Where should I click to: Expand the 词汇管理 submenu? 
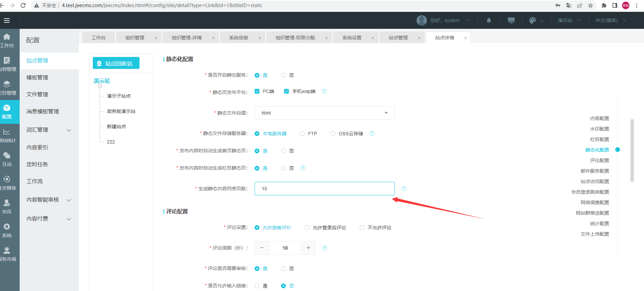click(69, 130)
